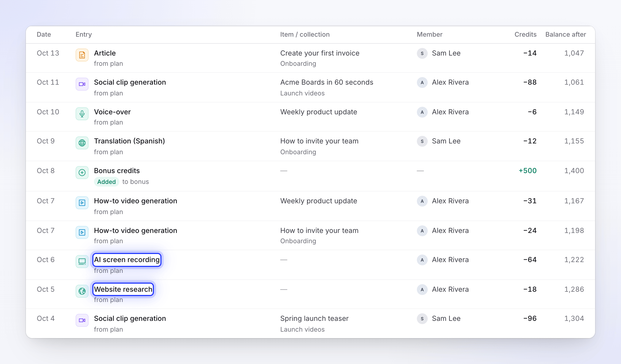Click the How-to video icon for the −31 row
The width and height of the screenshot is (621, 364).
tap(82, 203)
